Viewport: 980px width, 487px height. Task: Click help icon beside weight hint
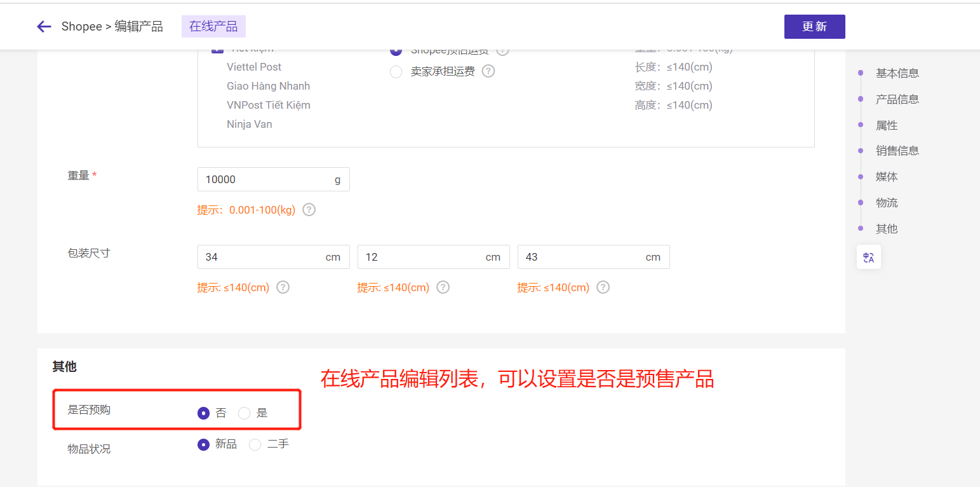pos(309,210)
